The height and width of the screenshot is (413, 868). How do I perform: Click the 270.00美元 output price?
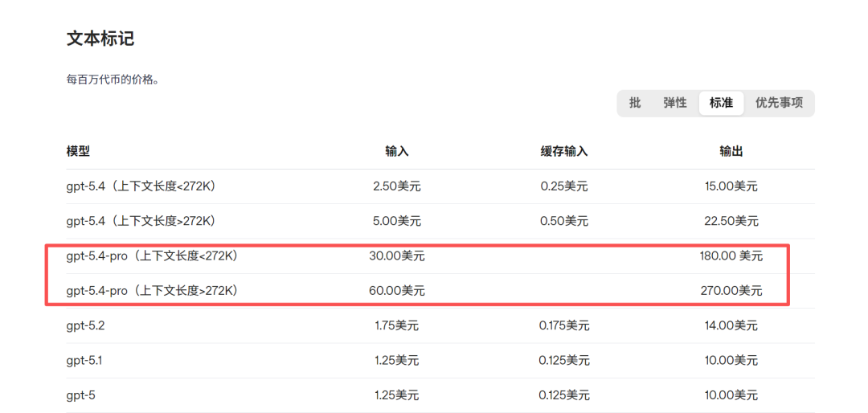coord(731,290)
